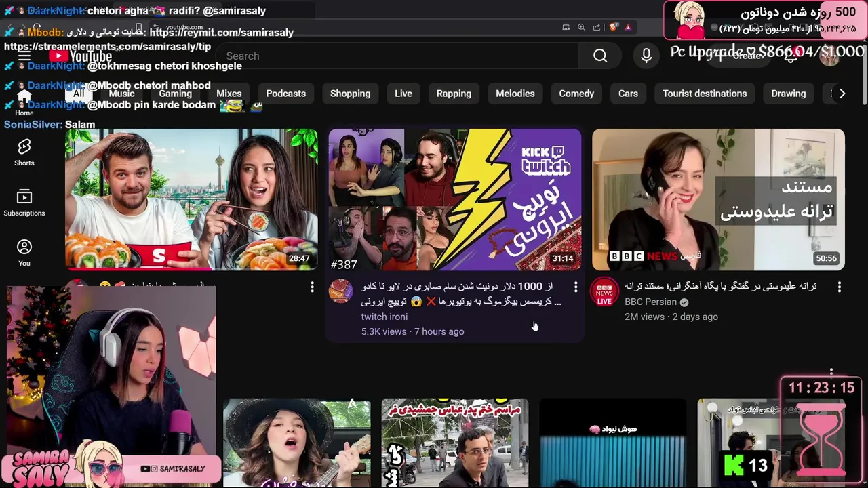Open options menu for the BBC Persian video
The width and height of the screenshot is (868, 488).
coord(839,287)
